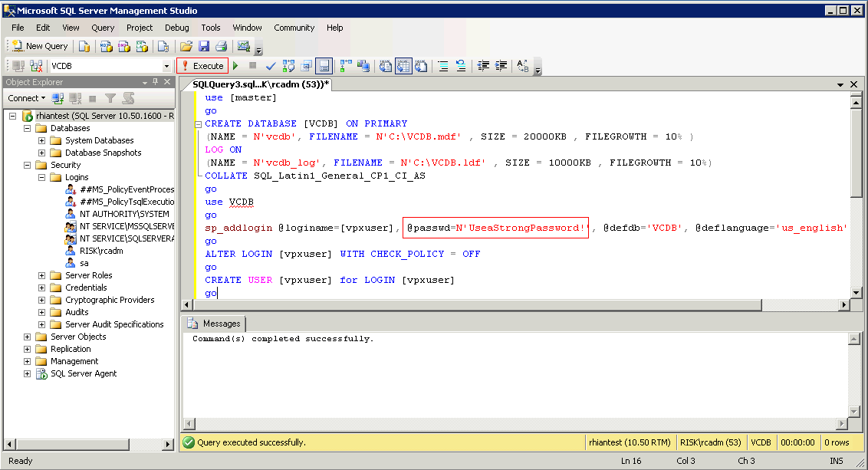
Task: Select Results to File mode
Action: (421, 66)
